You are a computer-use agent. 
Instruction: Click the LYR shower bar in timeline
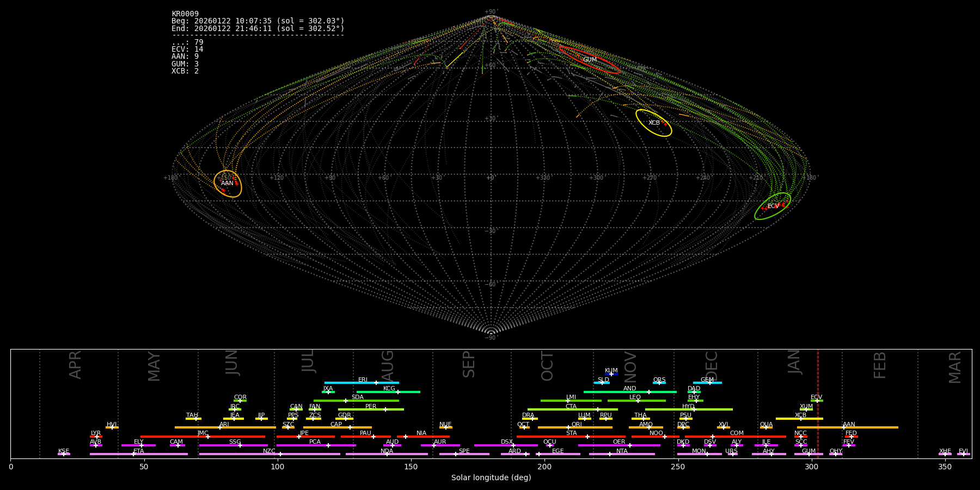coord(96,437)
